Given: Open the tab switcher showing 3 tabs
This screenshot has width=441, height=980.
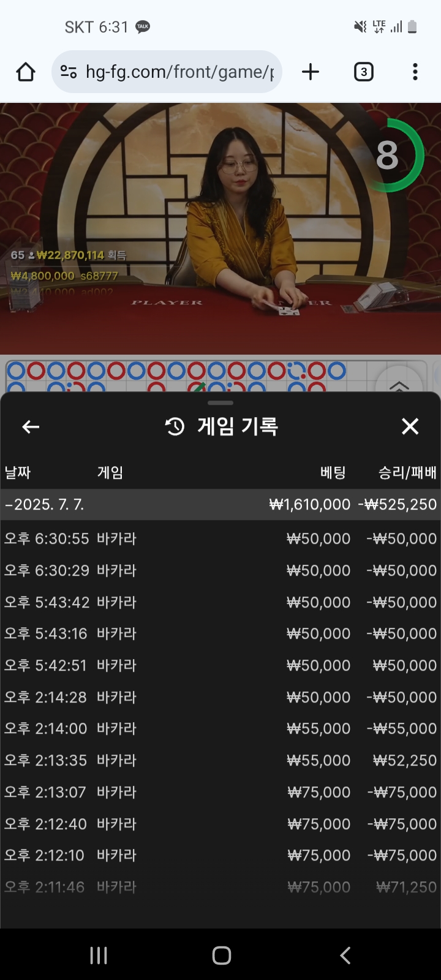Looking at the screenshot, I should [364, 72].
